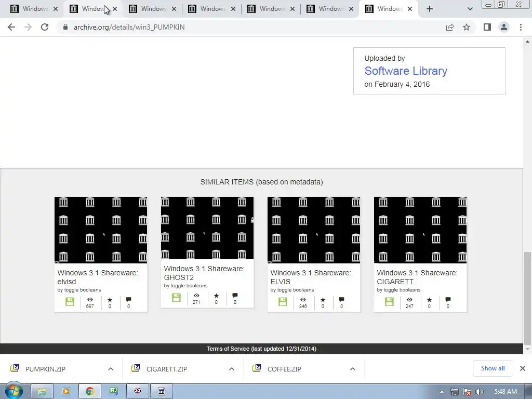Click the software floppy icon on GHOST2 card
532x399 pixels.
(x=176, y=298)
